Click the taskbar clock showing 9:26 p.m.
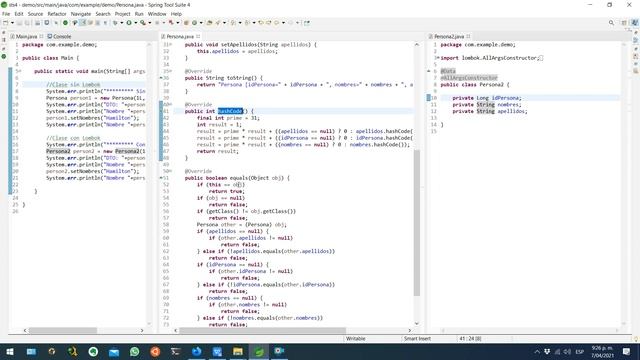640x360 pixels. click(602, 351)
